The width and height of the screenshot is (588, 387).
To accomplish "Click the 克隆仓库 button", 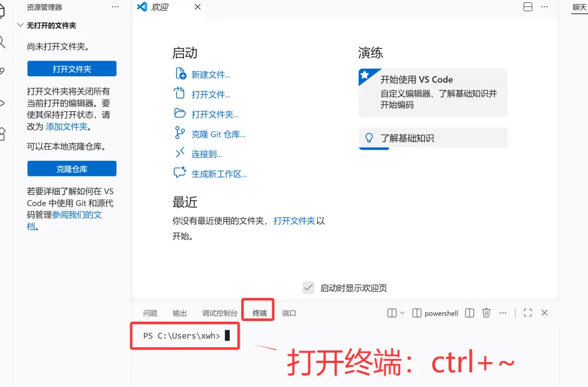I will [x=72, y=168].
